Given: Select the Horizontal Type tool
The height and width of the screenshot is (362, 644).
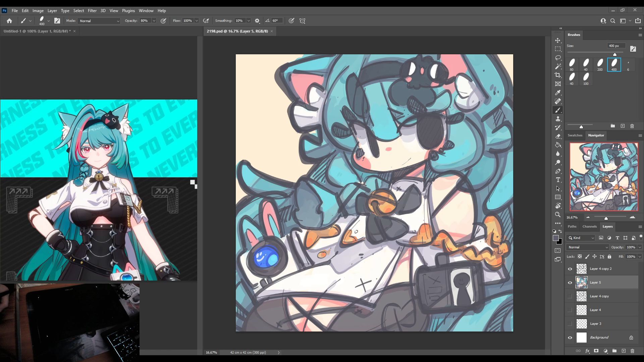Looking at the screenshot, I should [558, 180].
